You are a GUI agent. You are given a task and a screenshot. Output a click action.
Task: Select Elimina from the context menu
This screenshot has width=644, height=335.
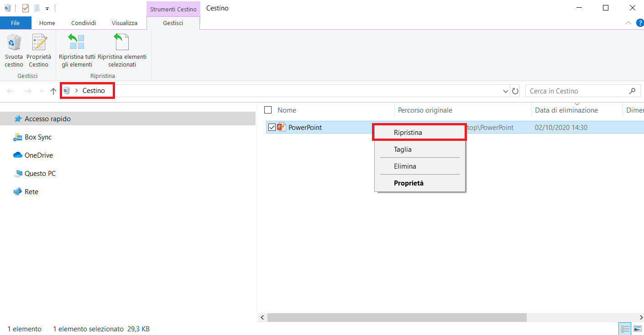tap(405, 166)
